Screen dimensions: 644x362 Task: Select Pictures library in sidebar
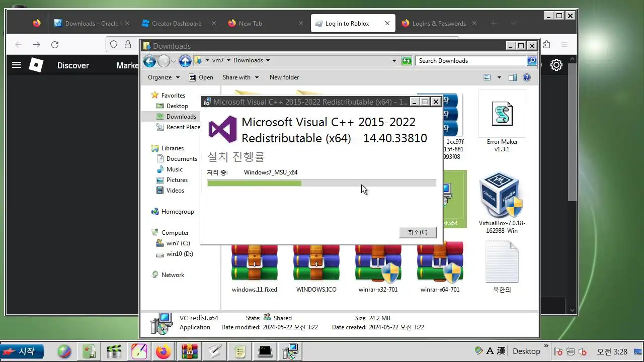point(172,179)
